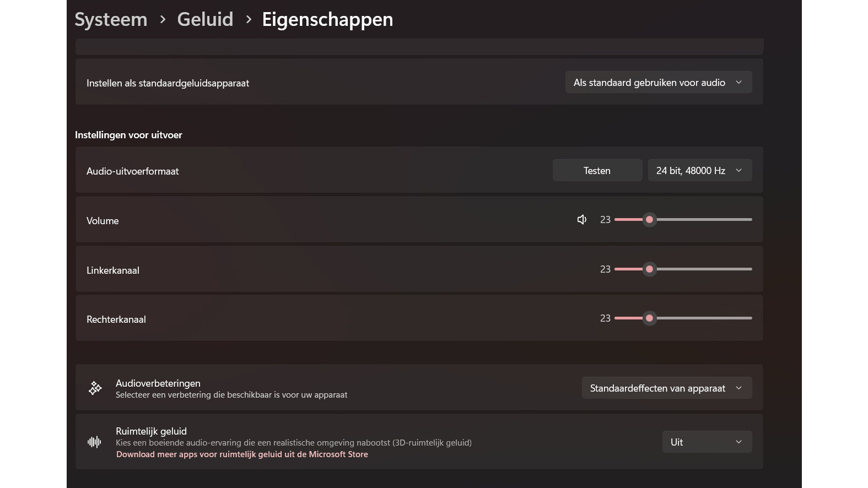The image size is (868, 488).
Task: Click the volume speaker icon to mute
Action: click(x=582, y=219)
